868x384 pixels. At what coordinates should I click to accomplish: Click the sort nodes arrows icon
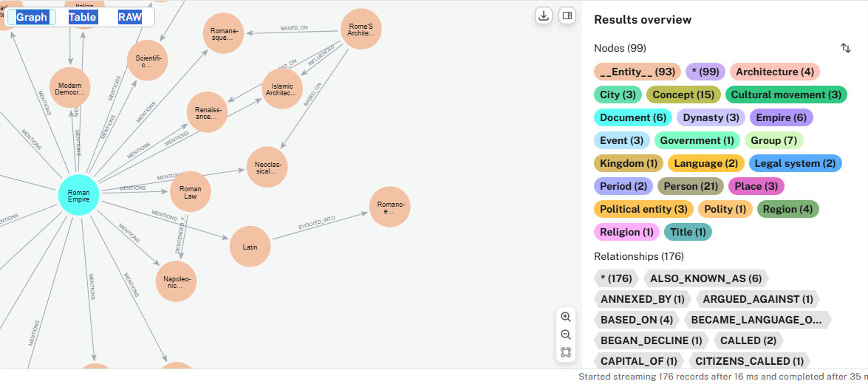(846, 48)
